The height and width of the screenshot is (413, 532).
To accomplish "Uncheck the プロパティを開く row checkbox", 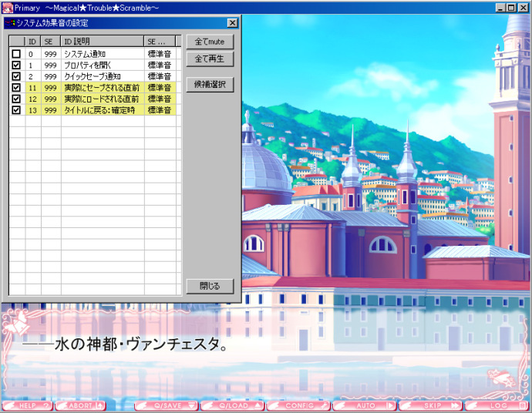I will [16, 65].
